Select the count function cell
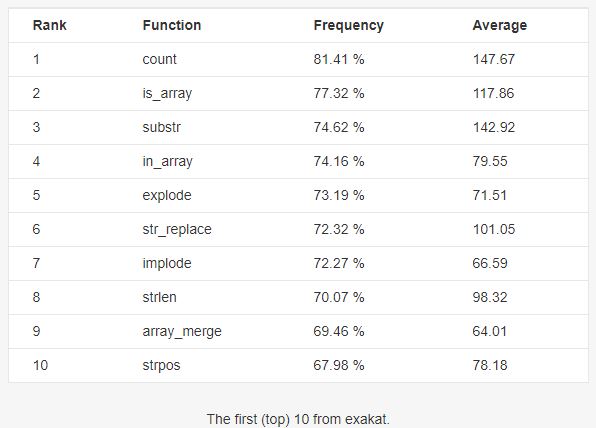 159,60
